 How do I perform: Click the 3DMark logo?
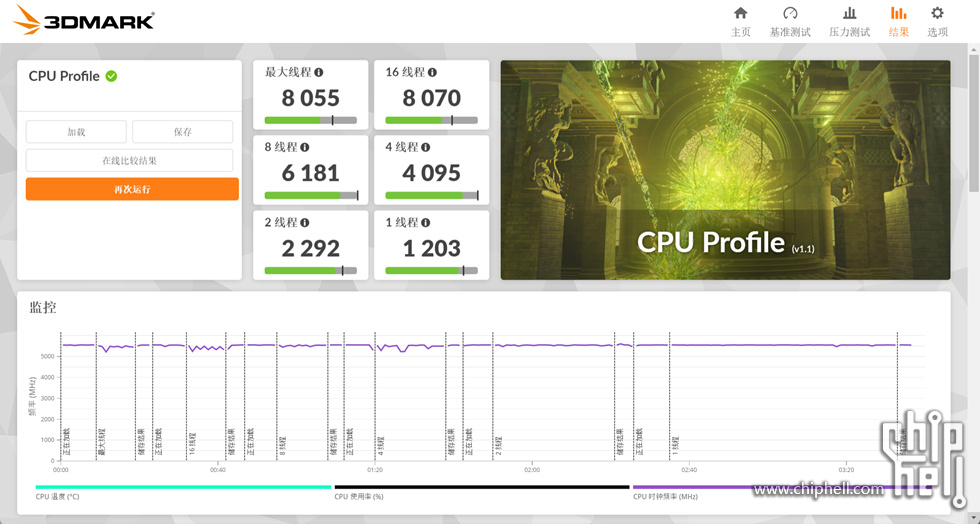click(x=83, y=20)
